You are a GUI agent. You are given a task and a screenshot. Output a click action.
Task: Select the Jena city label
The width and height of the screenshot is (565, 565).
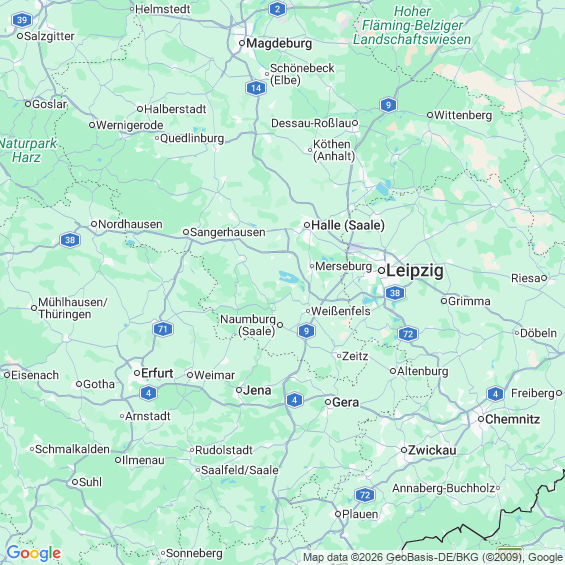[257, 390]
